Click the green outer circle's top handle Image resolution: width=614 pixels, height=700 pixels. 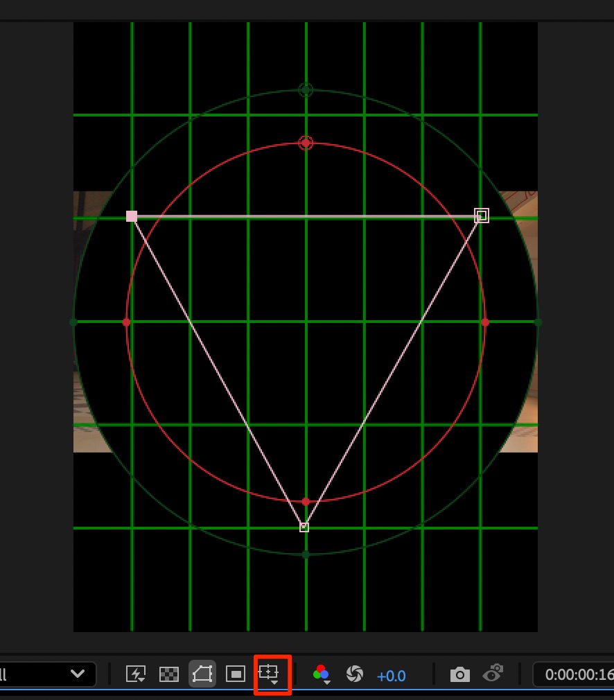click(306, 89)
